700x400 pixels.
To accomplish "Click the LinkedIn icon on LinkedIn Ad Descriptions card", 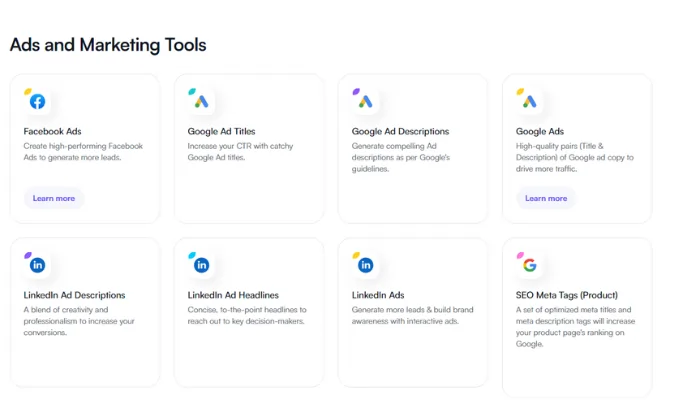I will coord(38,265).
